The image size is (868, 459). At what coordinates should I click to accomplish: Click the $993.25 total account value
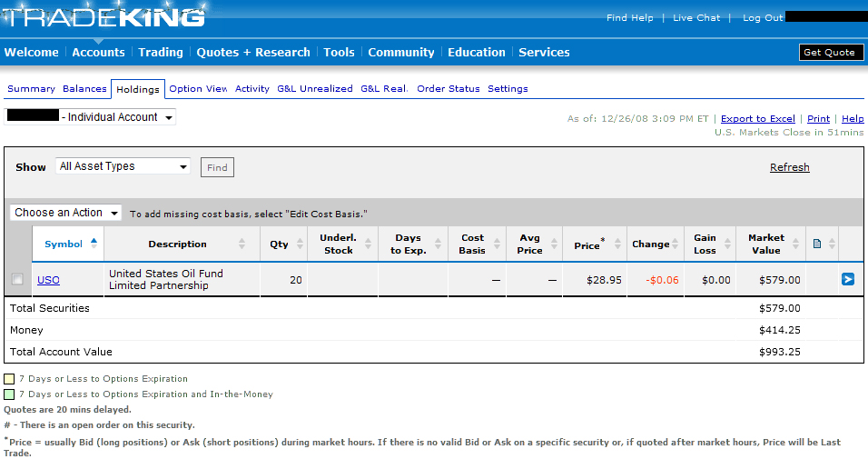(x=779, y=352)
